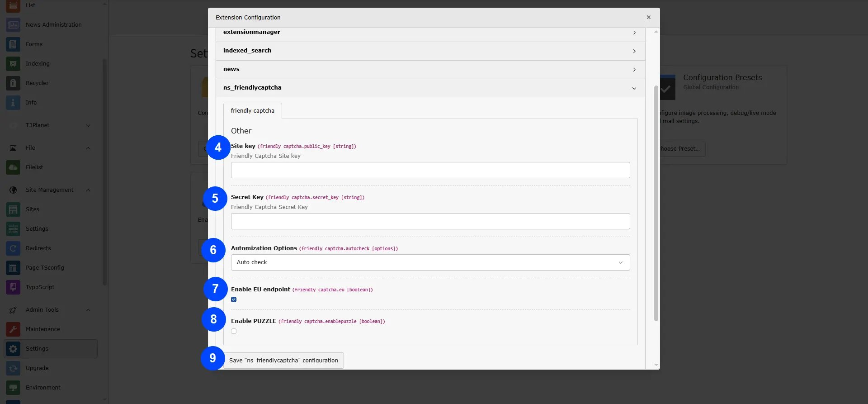Collapse the Admin Tools menu group
Screen dimensions: 868x404
[x=88, y=310]
